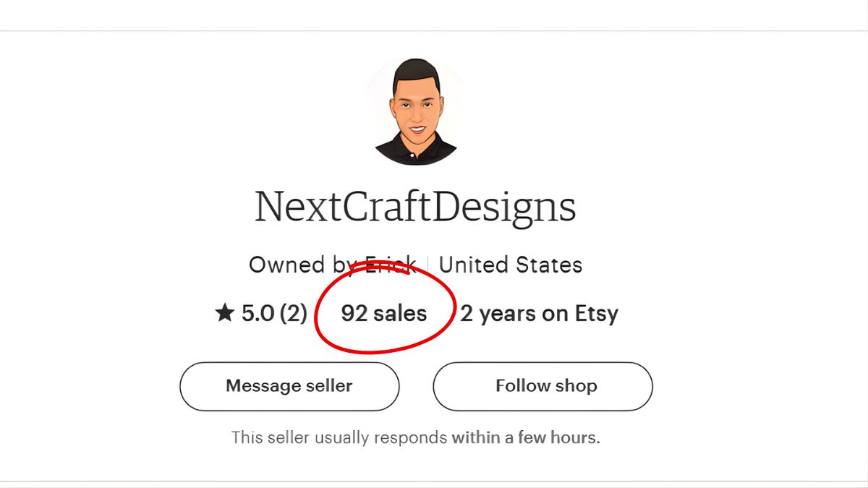Click the number 92 inside red circle
The width and height of the screenshot is (868, 488).
tap(354, 314)
